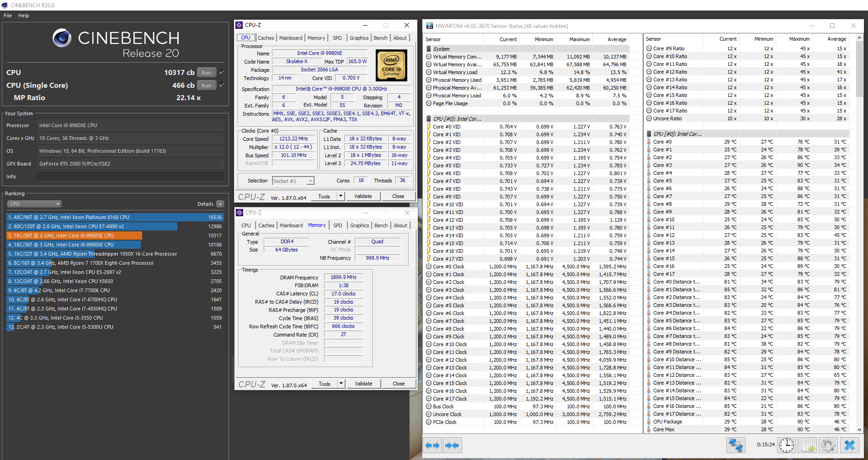Reset HWiNFO min/max values with the clock icon

[787, 445]
